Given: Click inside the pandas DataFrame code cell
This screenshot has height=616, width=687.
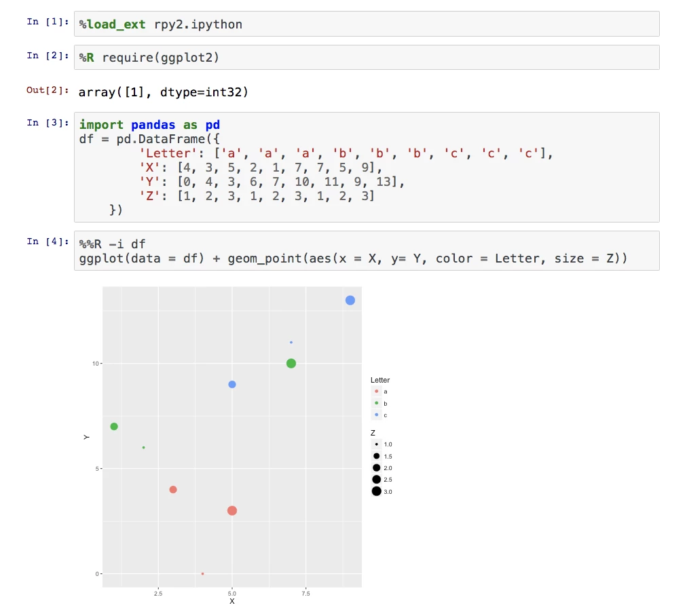Looking at the screenshot, I should [x=367, y=168].
